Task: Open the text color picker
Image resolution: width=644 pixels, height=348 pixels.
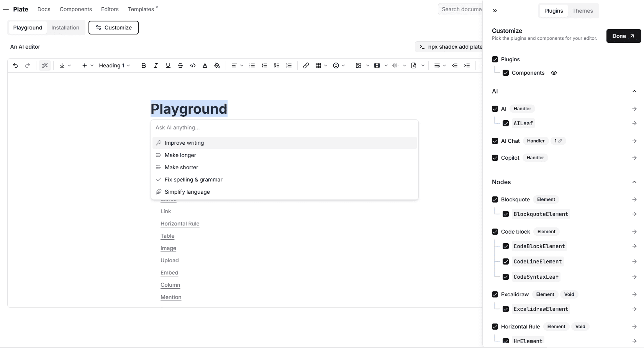Action: pyautogui.click(x=205, y=65)
